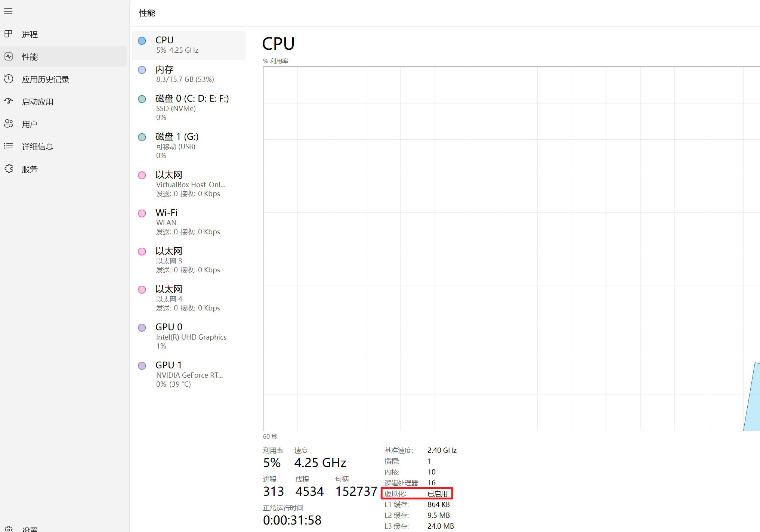Image resolution: width=760 pixels, height=532 pixels.
Task: Open the VirtualBox Host-Only 以太网 entry
Action: [189, 184]
